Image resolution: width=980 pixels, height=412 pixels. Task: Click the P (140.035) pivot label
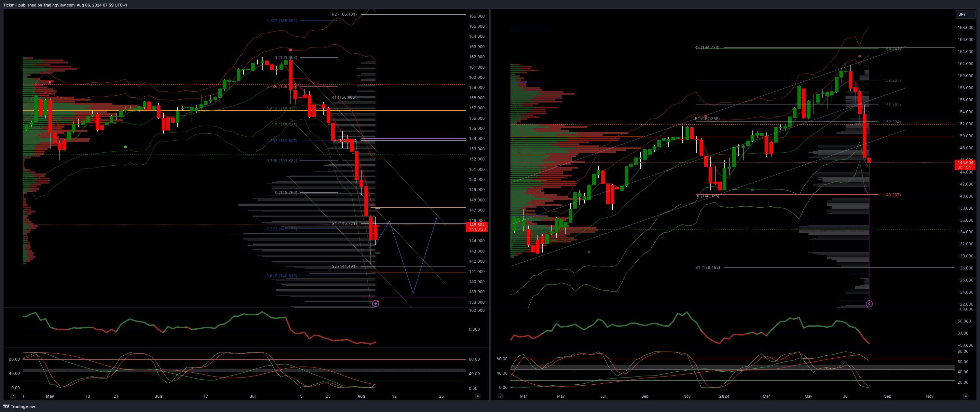708,196
